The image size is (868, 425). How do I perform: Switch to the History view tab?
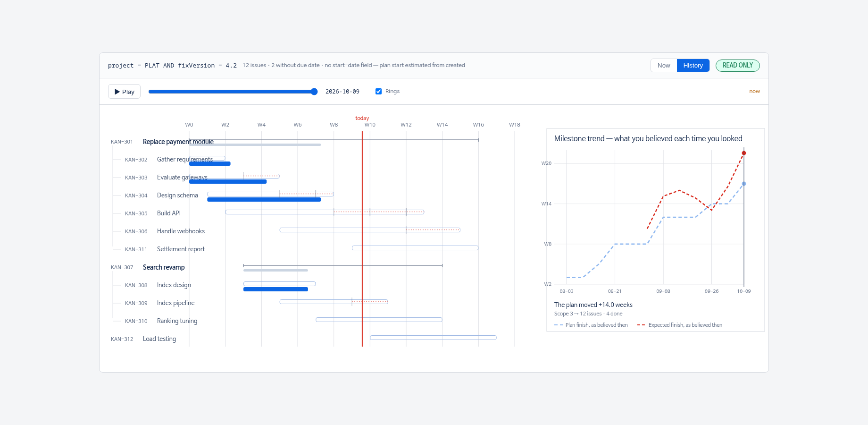point(693,65)
